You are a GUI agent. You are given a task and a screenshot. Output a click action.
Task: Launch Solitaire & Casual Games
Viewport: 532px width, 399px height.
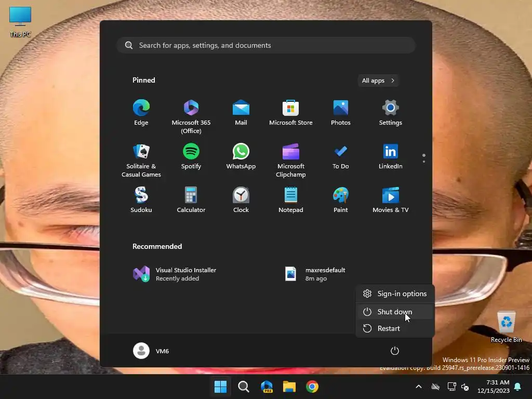coord(141,160)
